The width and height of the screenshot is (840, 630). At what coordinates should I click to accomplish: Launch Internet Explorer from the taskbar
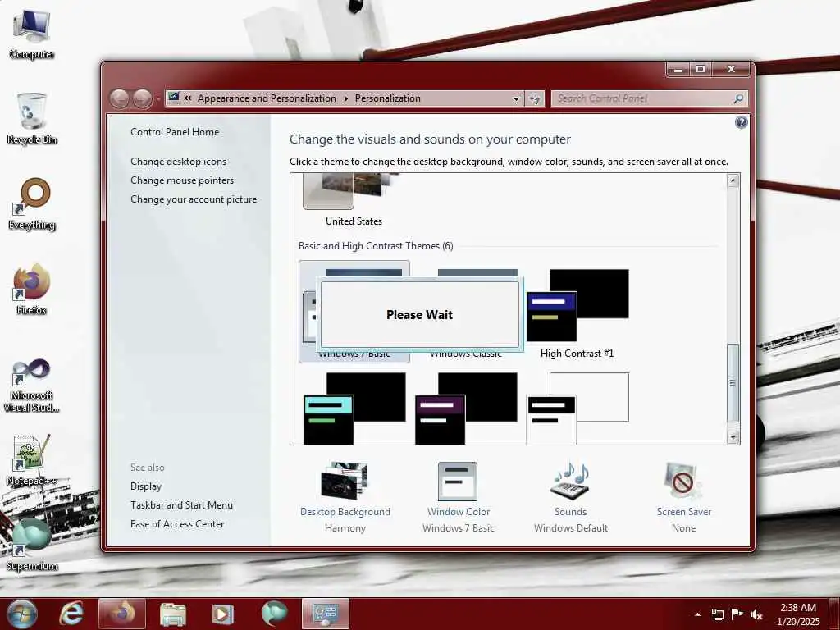71,614
